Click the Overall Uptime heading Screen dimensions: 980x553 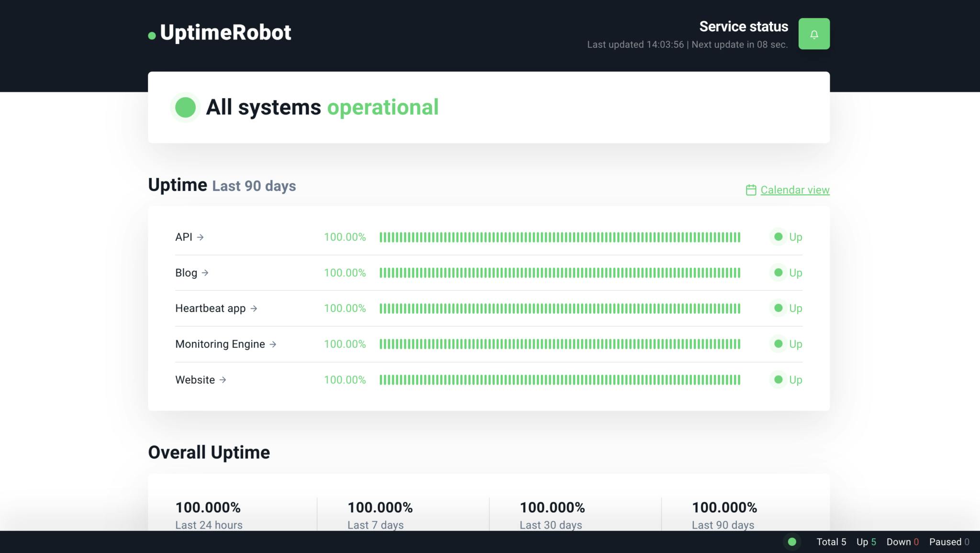click(209, 452)
